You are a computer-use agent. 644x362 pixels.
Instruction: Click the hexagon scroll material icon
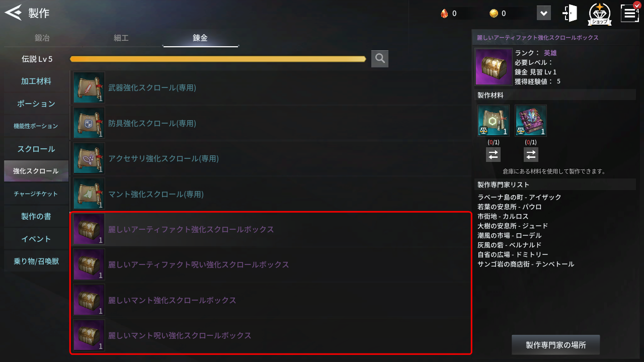coord(494,120)
